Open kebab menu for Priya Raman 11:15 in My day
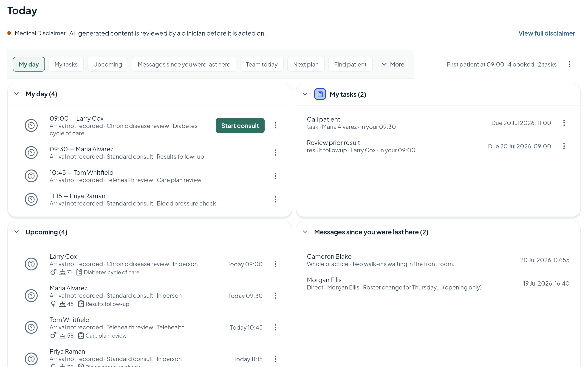The height and width of the screenshot is (367, 588). click(x=276, y=199)
